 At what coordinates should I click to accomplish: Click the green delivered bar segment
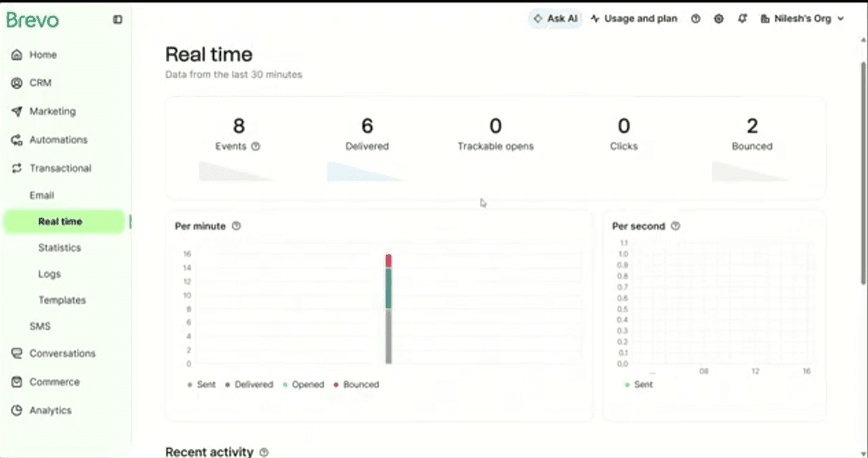click(x=389, y=289)
